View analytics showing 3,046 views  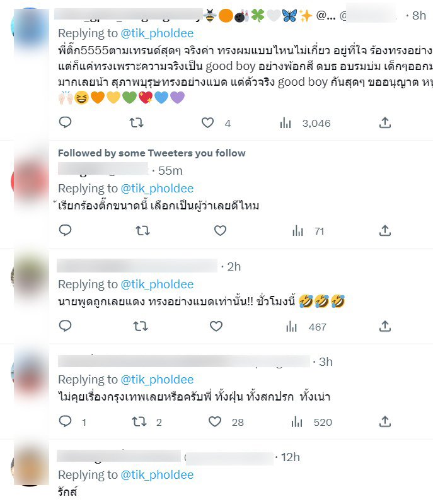click(x=305, y=123)
